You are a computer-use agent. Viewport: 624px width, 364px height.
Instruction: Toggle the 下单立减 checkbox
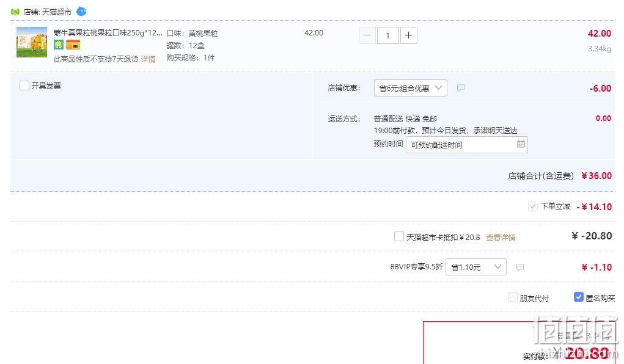tap(532, 206)
